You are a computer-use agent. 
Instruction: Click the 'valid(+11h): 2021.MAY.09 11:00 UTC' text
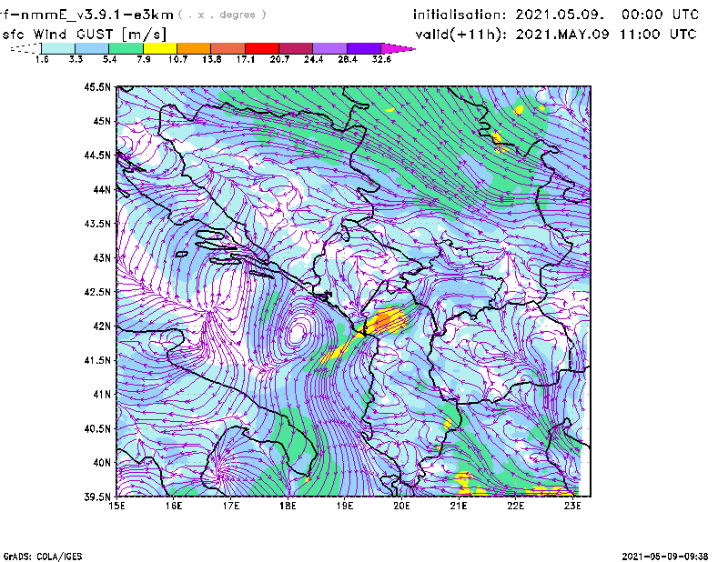tap(556, 35)
